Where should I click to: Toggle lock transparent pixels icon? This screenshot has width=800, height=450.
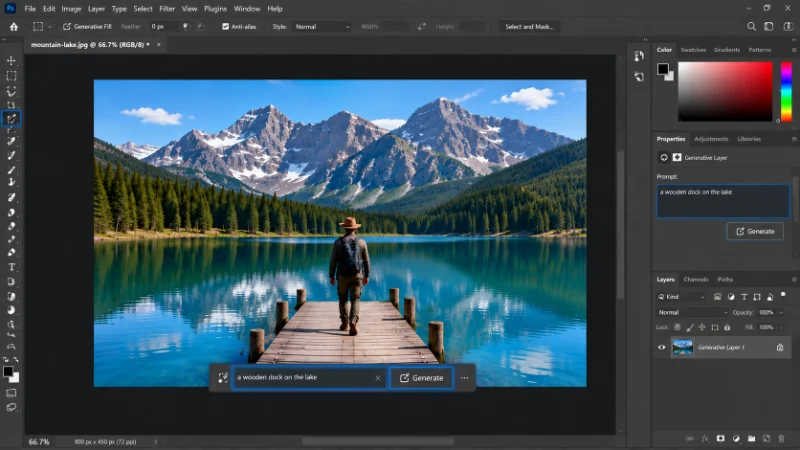pos(678,328)
